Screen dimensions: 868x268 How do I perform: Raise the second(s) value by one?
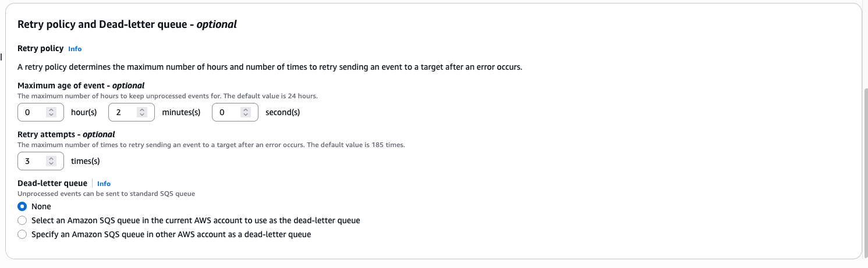click(246, 109)
